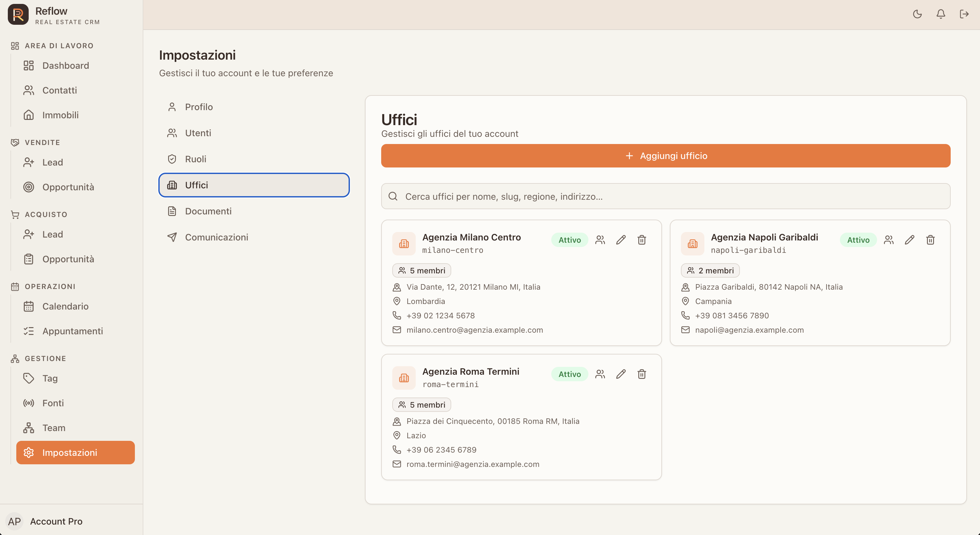Open Opportunità under Acquisto section
This screenshot has height=535, width=980.
click(x=75, y=259)
